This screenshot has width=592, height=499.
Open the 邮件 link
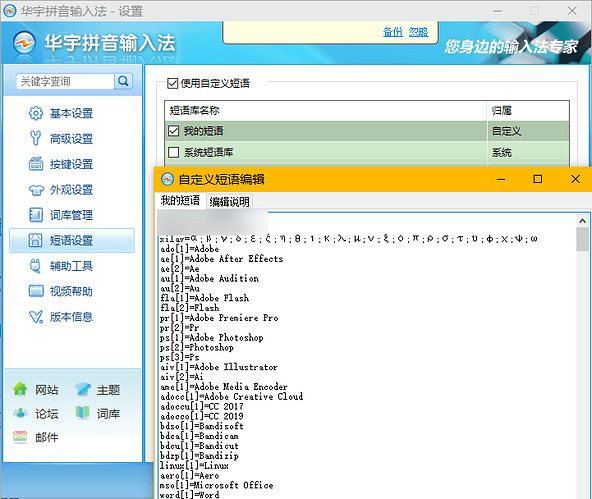pos(47,437)
